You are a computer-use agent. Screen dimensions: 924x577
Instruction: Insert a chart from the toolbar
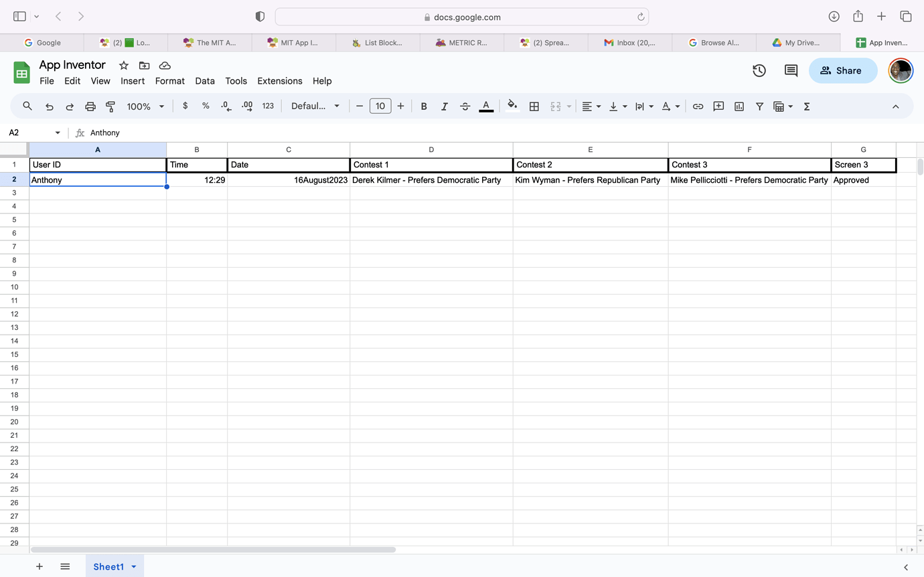point(739,106)
